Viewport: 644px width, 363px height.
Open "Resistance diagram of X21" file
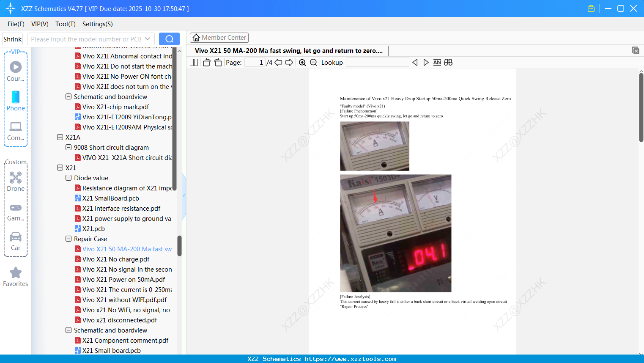click(123, 188)
